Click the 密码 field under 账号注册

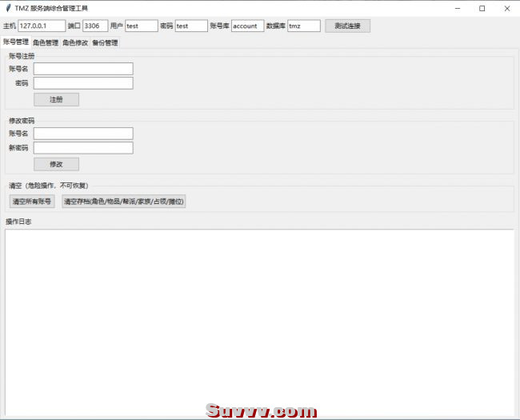click(83, 83)
